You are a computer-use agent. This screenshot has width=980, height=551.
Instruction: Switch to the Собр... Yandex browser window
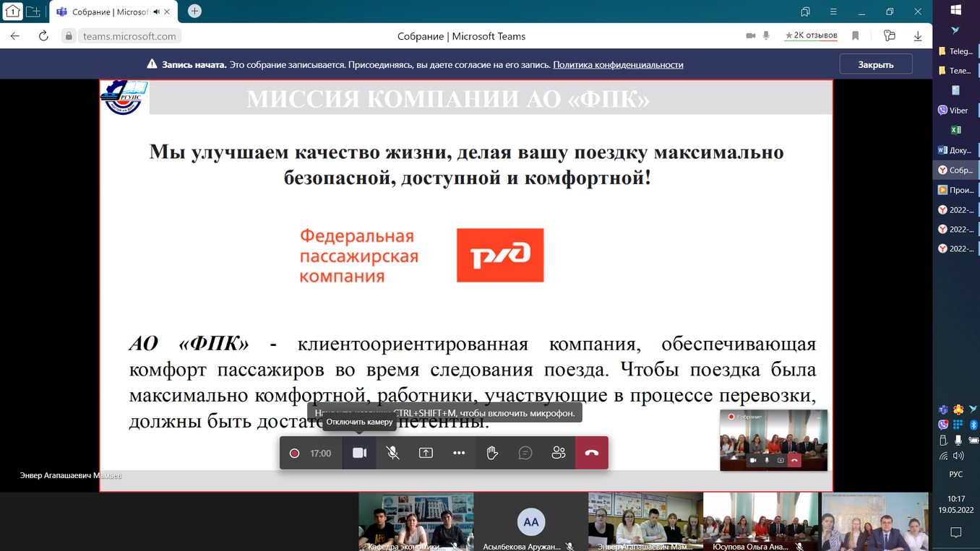click(956, 170)
